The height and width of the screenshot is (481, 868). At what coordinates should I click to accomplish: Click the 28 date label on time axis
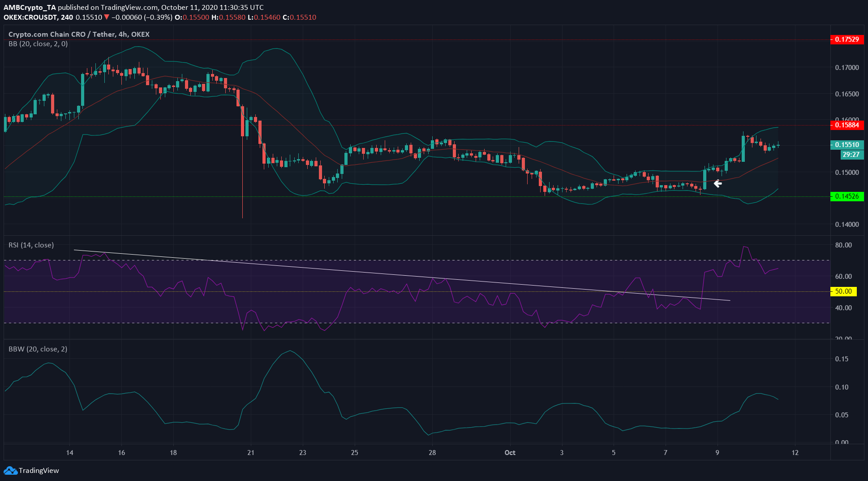(x=432, y=453)
